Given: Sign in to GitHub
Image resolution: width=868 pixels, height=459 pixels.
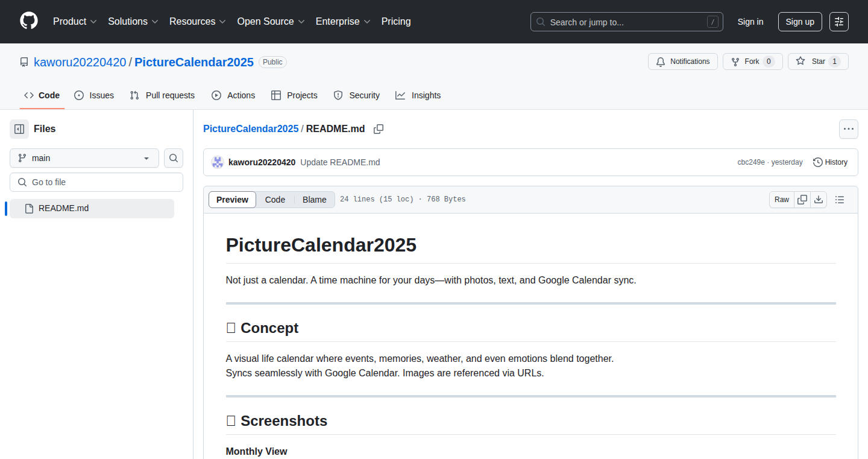Looking at the screenshot, I should (750, 22).
